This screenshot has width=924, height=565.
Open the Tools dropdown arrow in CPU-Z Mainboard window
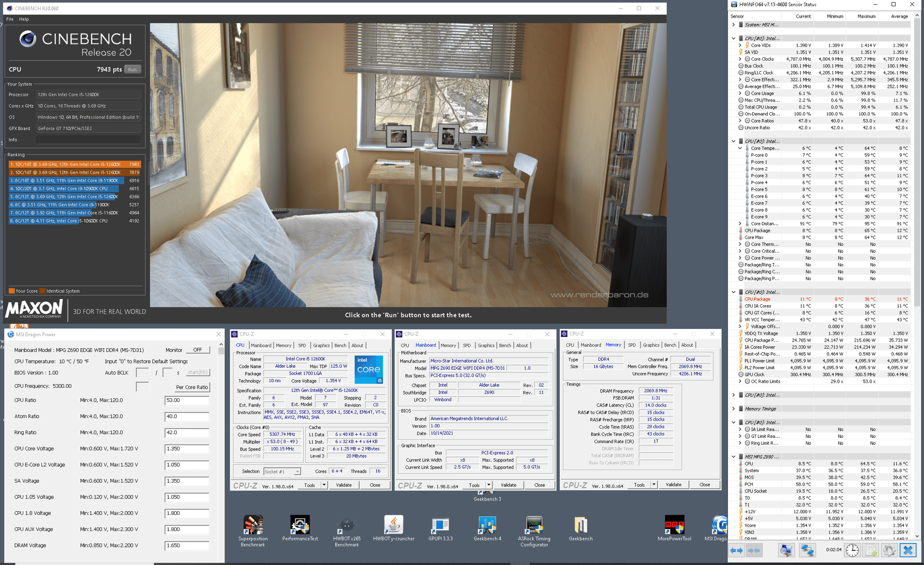pyautogui.click(x=489, y=485)
